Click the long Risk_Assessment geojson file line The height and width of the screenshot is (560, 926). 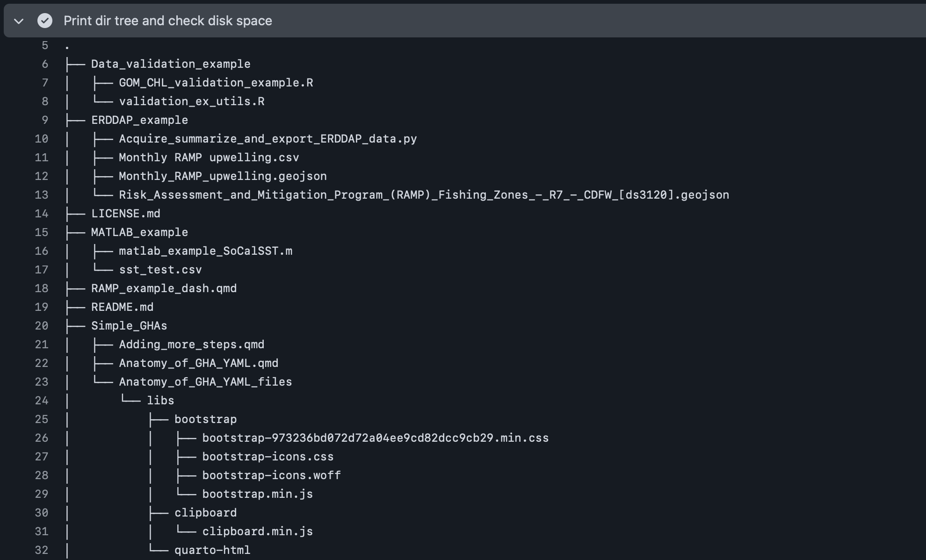click(x=424, y=195)
